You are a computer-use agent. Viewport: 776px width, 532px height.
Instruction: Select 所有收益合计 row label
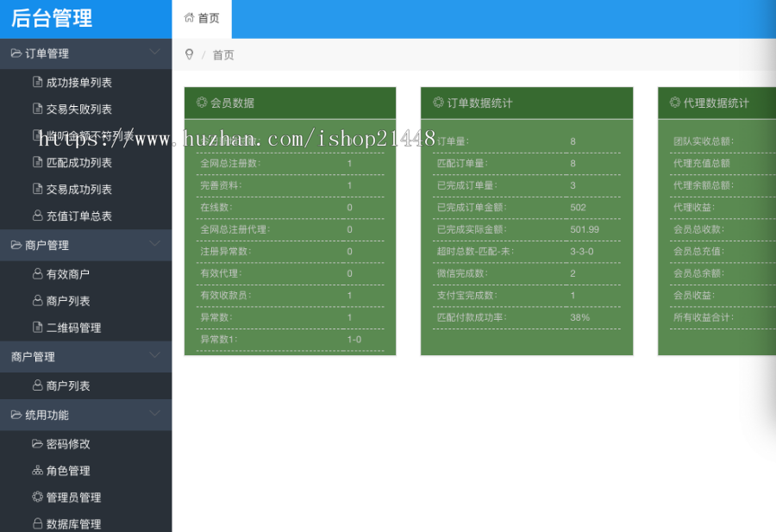point(704,317)
